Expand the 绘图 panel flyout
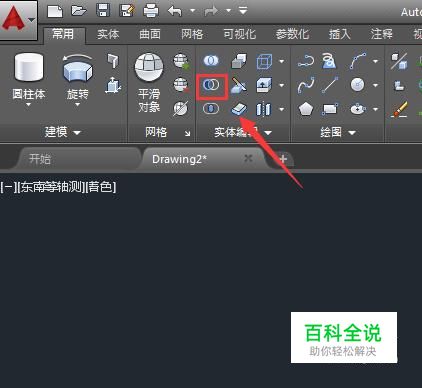 click(x=337, y=133)
